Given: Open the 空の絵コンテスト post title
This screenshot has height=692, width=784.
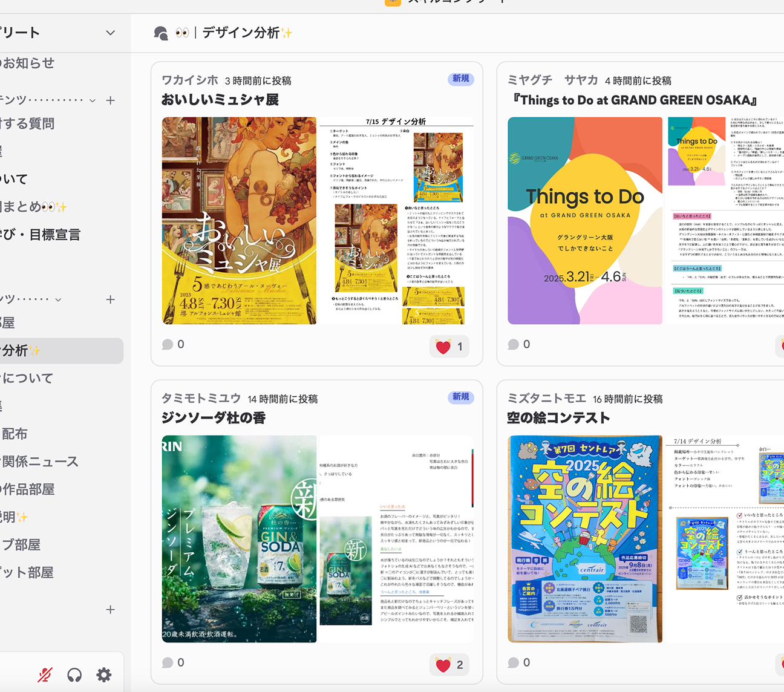Looking at the screenshot, I should (x=558, y=418).
